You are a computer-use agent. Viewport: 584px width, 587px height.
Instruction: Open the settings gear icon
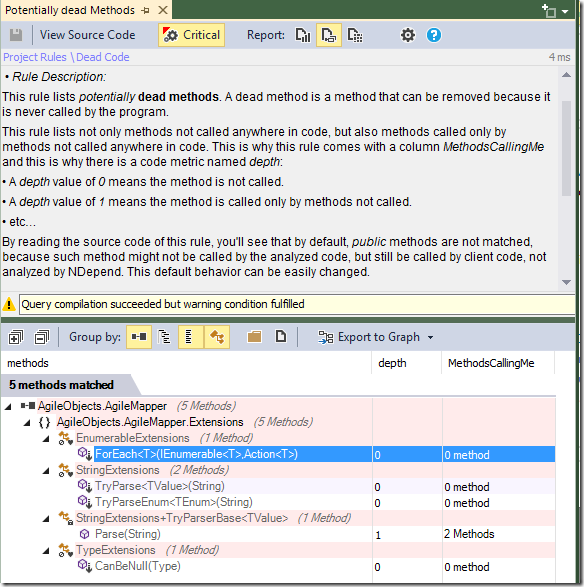tap(408, 35)
